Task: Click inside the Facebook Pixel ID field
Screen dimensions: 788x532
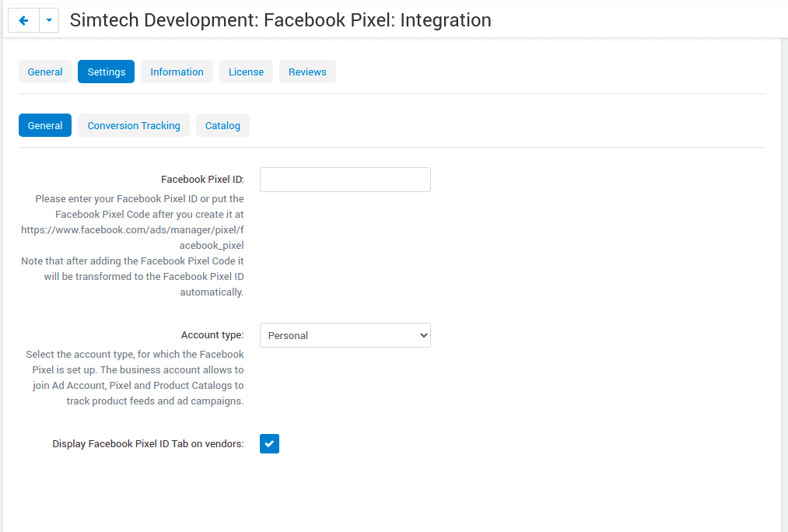Action: [345, 179]
